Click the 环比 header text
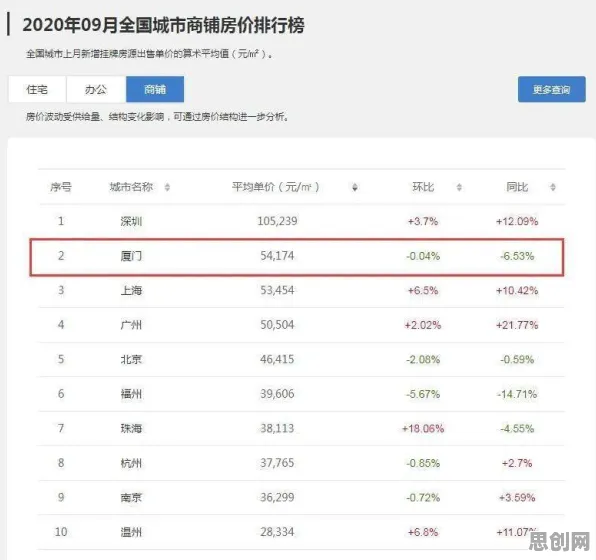The width and height of the screenshot is (596, 560). (x=423, y=187)
